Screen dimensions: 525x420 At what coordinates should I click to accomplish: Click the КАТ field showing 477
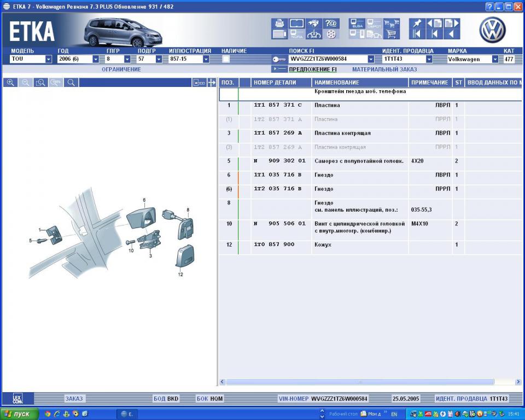tap(509, 59)
